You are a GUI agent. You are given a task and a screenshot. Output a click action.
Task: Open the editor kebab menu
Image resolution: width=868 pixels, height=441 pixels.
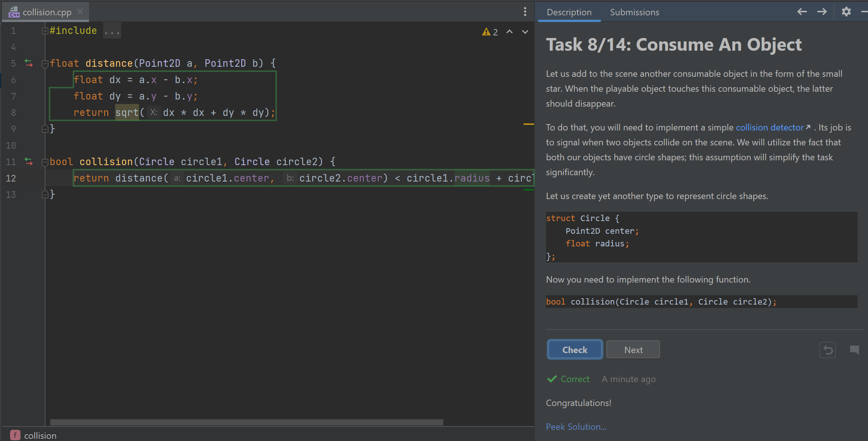(x=525, y=12)
